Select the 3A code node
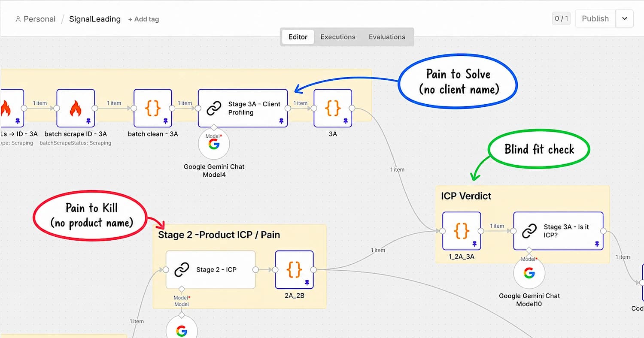Viewport: 644px width, 338px height. click(333, 108)
